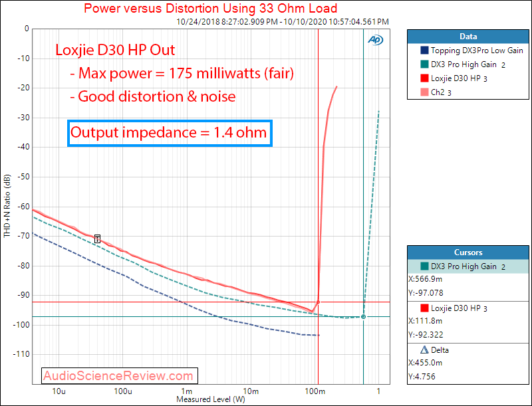
Task: Click the date range timestamp below the title
Action: pyautogui.click(x=283, y=22)
